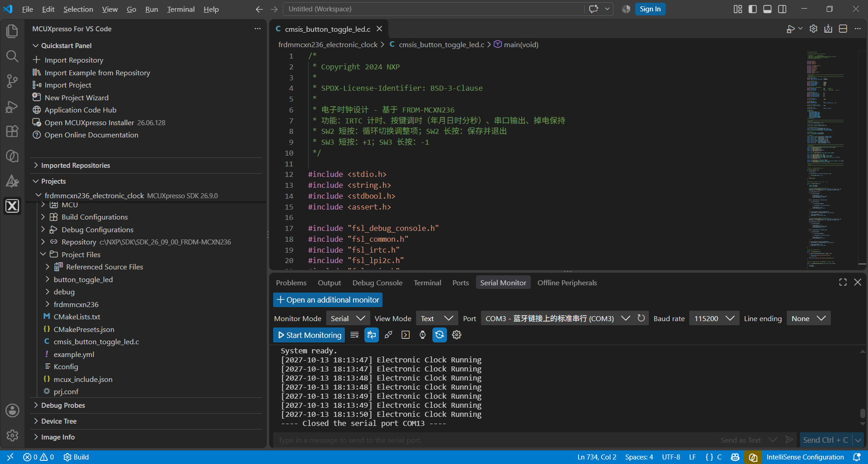Image resolution: width=868 pixels, height=464 pixels.
Task: Click the Sign In button
Action: (650, 9)
